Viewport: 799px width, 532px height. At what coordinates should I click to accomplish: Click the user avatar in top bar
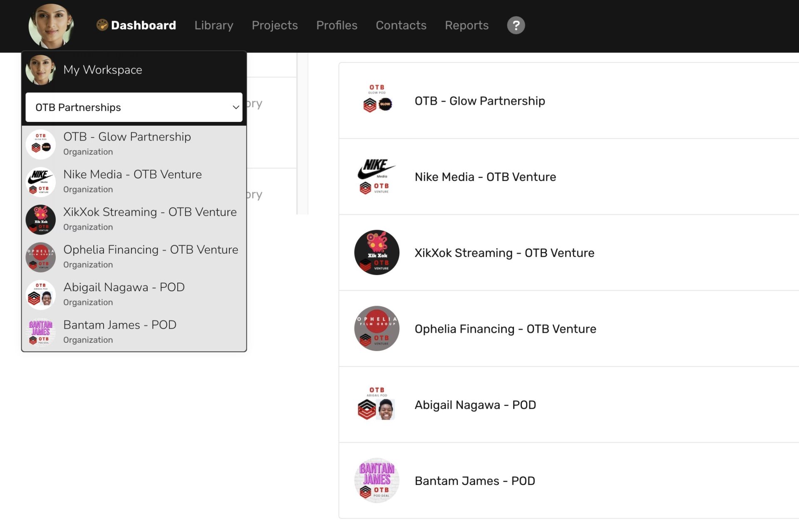(x=51, y=26)
